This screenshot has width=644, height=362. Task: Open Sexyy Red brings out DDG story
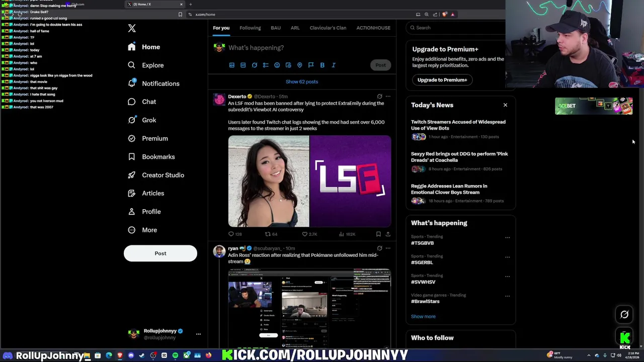pyautogui.click(x=460, y=161)
